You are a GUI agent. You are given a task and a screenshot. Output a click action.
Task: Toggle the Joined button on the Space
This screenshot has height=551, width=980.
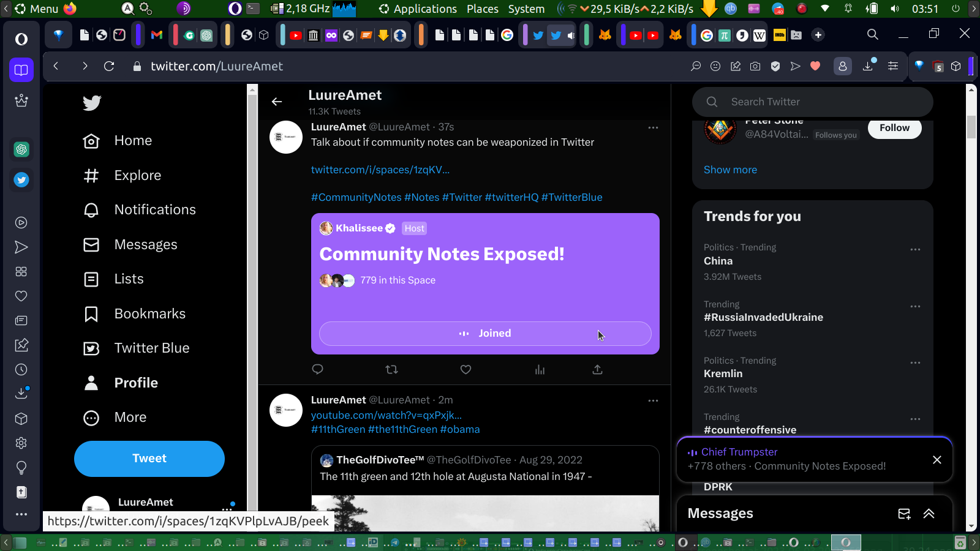point(485,334)
